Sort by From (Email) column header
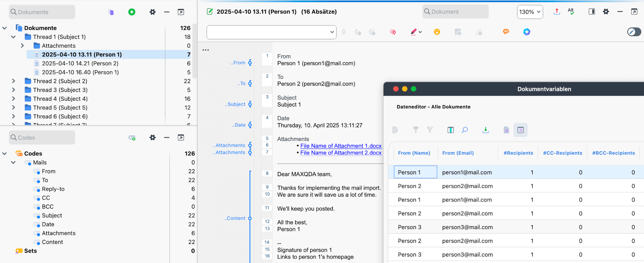The width and height of the screenshot is (644, 263). (458, 153)
